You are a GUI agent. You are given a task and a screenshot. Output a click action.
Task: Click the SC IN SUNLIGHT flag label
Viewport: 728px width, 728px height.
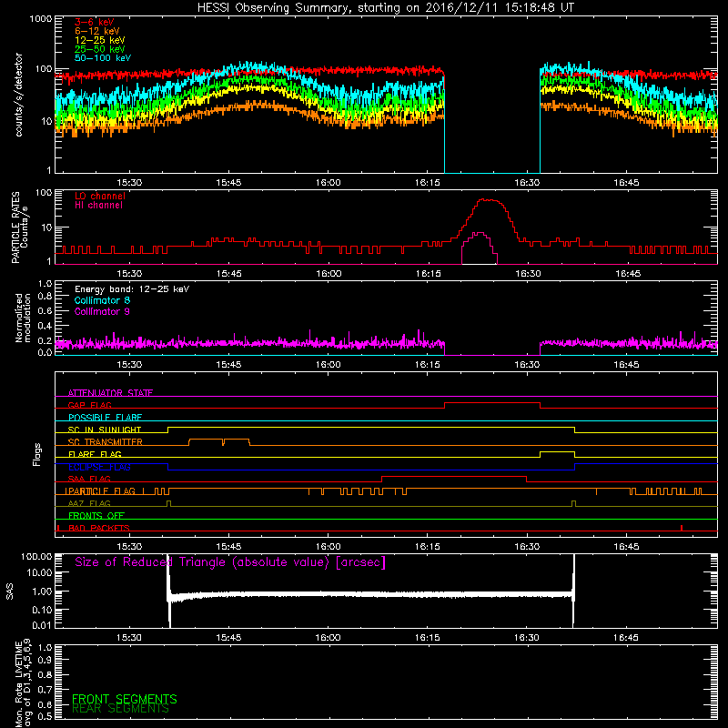[105, 430]
